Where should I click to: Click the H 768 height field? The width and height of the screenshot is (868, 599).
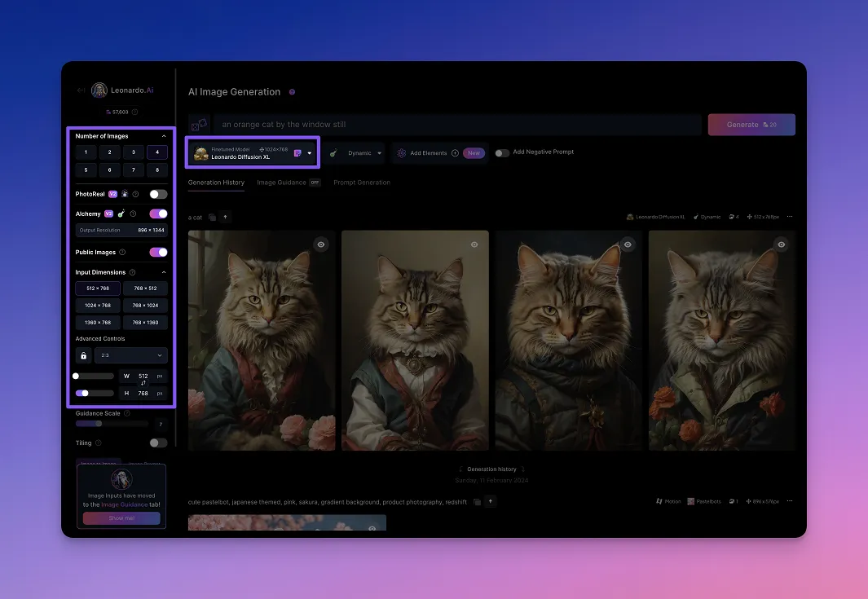click(x=143, y=394)
